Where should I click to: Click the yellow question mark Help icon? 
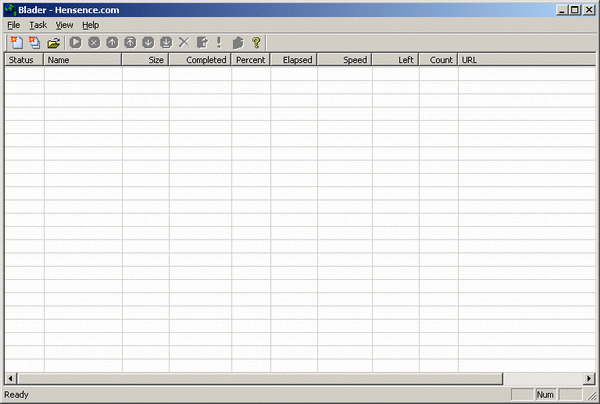coord(256,42)
